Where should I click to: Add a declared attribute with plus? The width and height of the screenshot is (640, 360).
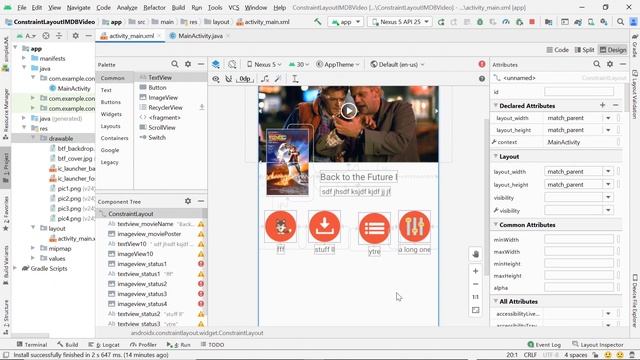(x=602, y=105)
